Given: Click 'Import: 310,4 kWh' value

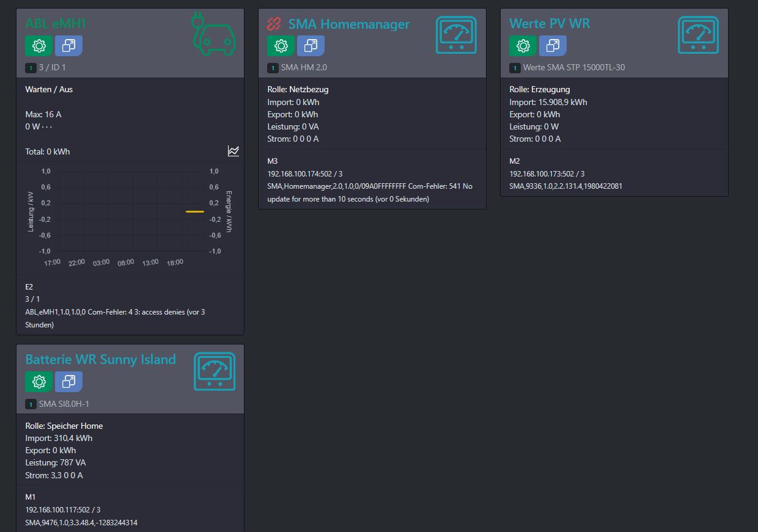Looking at the screenshot, I should click(x=59, y=438).
